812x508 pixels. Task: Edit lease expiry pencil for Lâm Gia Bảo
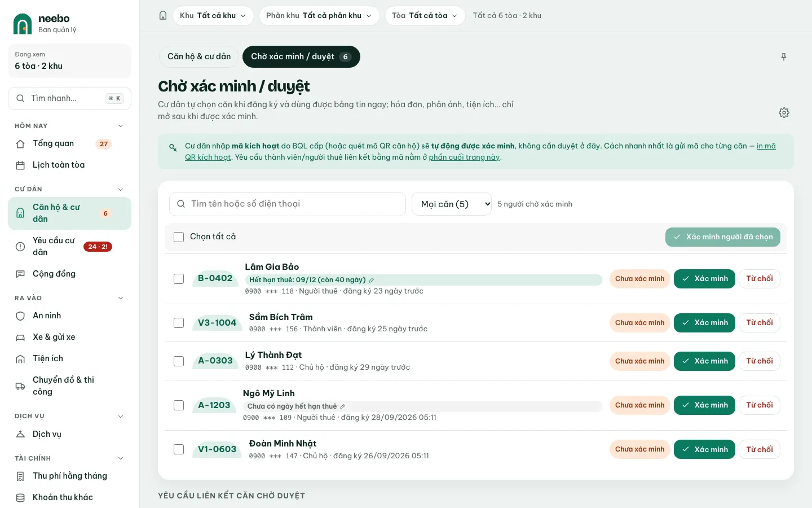[x=372, y=280]
